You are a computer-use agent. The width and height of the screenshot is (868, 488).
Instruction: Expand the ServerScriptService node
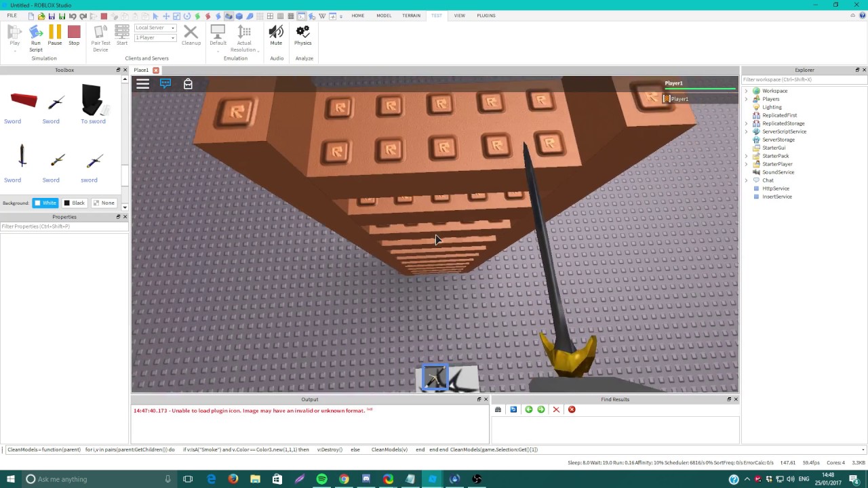(x=747, y=131)
